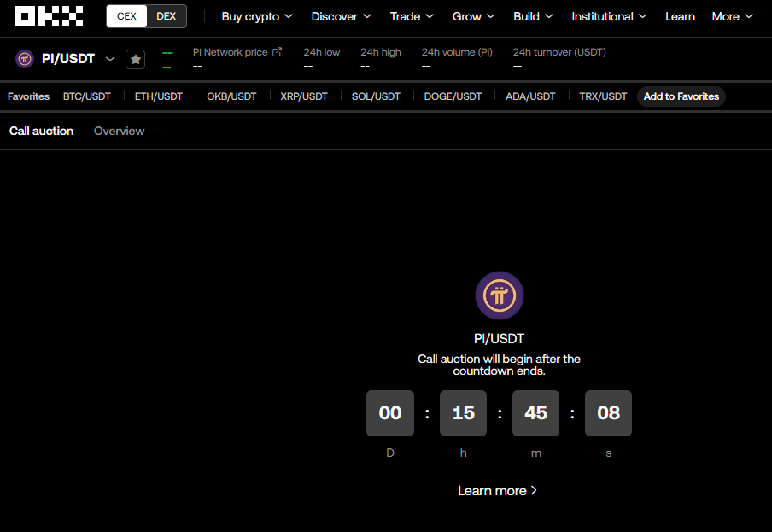Switch to the Overview tab

(119, 131)
